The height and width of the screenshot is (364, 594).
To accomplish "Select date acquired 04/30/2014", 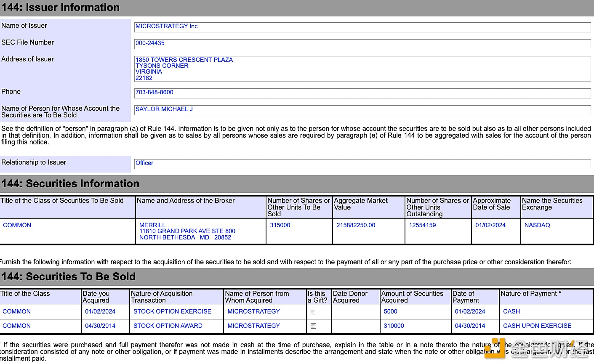I will 100,326.
